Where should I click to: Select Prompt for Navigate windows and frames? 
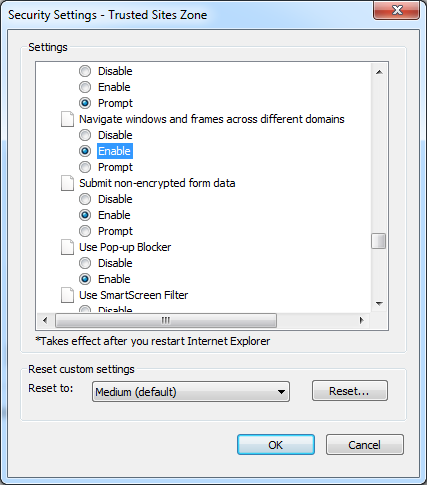point(85,167)
